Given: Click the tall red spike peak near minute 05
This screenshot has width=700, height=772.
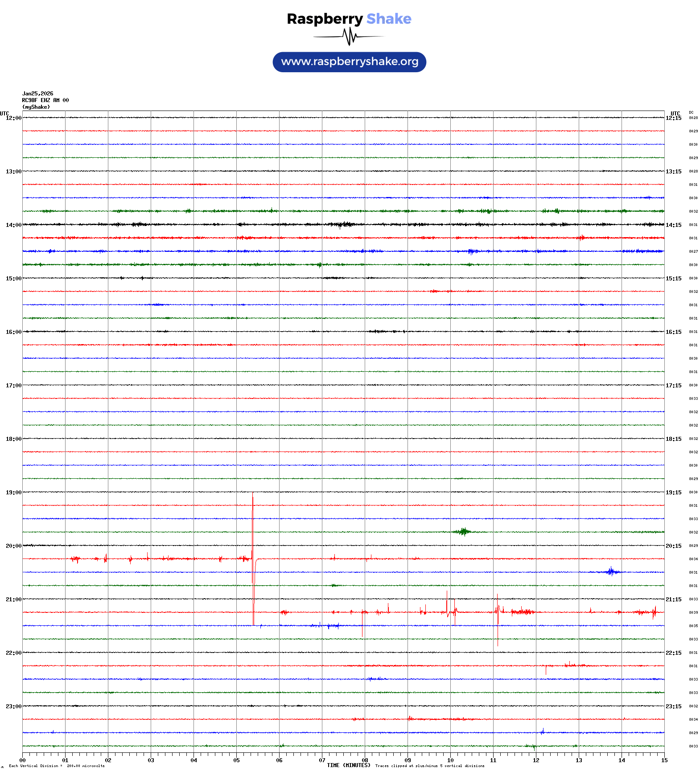Looking at the screenshot, I should [253, 495].
